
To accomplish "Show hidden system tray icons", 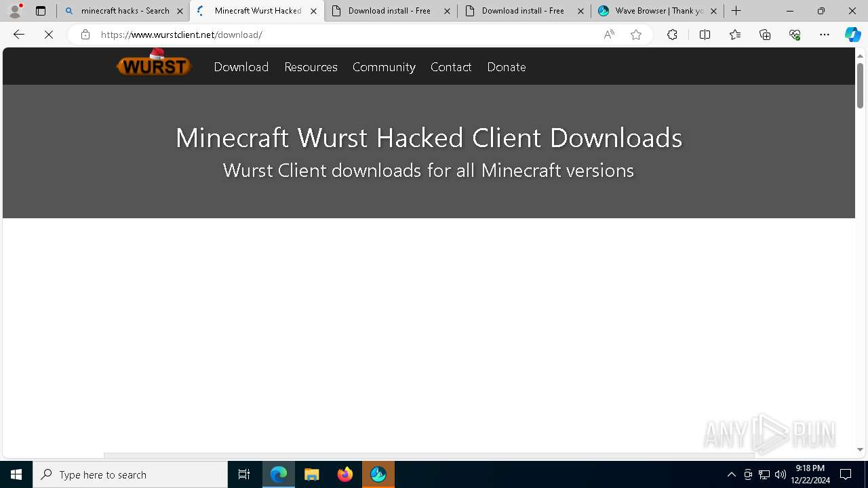I will [x=731, y=474].
